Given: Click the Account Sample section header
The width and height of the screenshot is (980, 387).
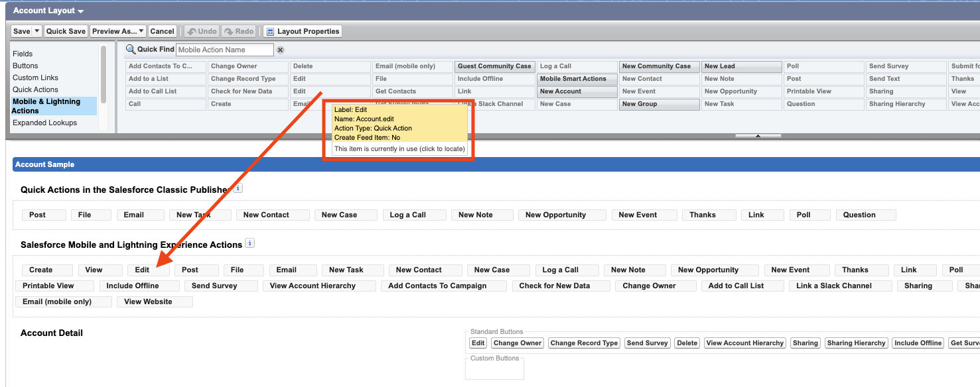Looking at the screenshot, I should point(496,164).
